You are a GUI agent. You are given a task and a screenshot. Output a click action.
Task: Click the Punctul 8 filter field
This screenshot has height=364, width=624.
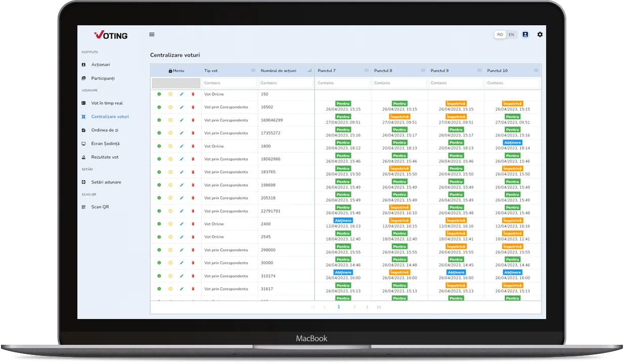[399, 83]
